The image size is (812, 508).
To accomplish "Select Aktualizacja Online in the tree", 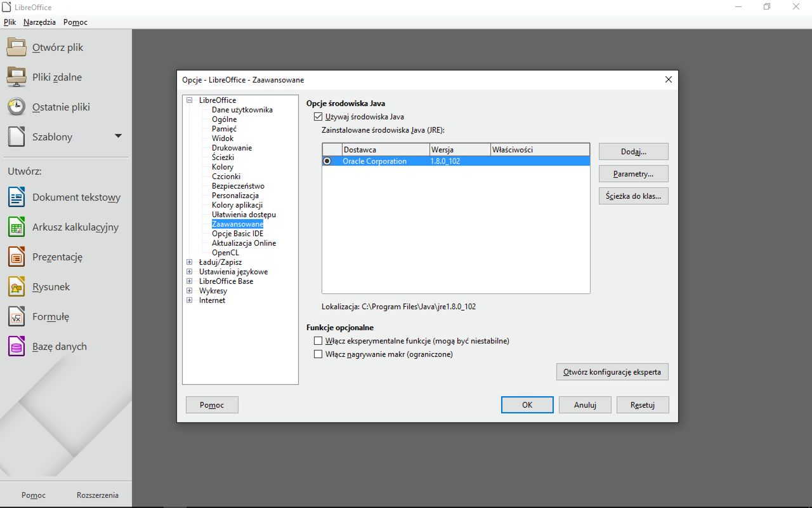I will click(x=244, y=243).
